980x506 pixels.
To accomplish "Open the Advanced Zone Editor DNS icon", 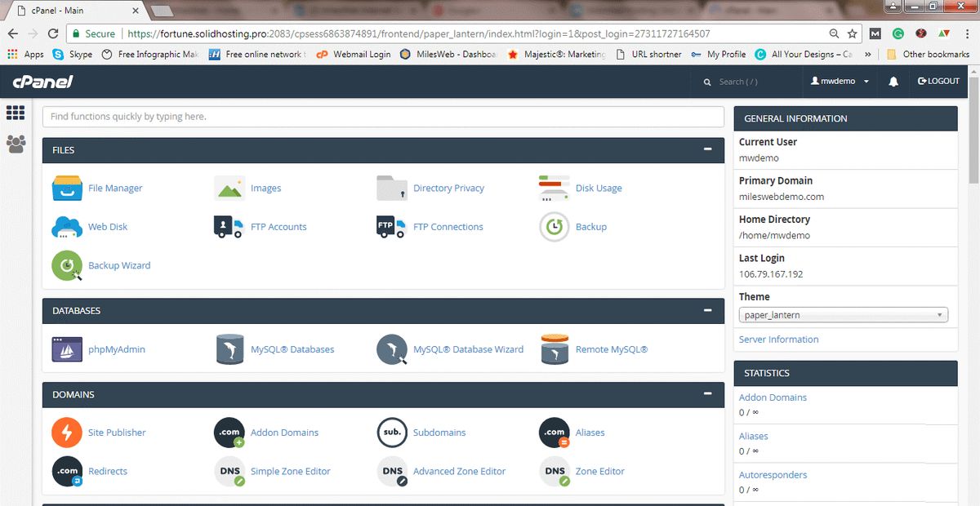I will coord(392,472).
